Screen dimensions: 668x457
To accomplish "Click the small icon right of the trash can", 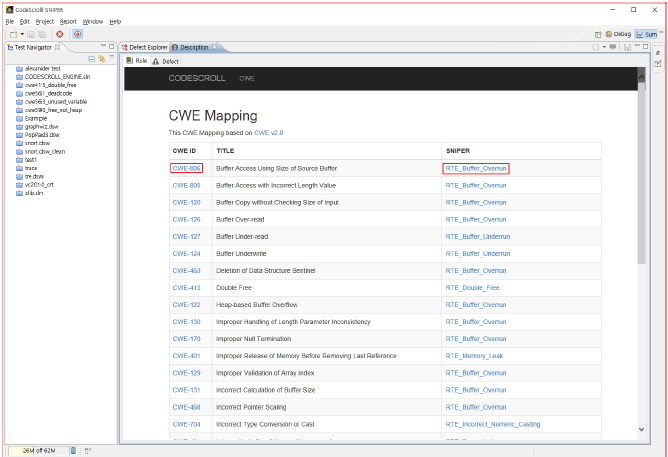I will click(x=88, y=451).
